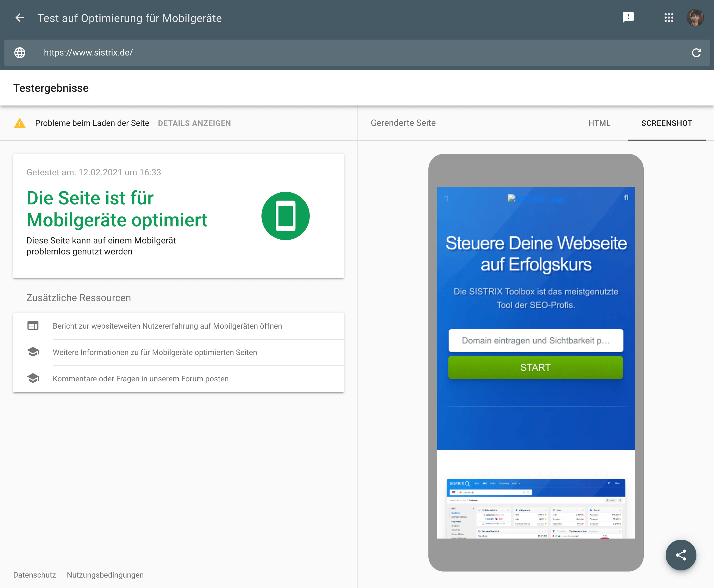Viewport: 714px width, 588px height.
Task: Click the yellow warning triangle icon
Action: coord(20,123)
